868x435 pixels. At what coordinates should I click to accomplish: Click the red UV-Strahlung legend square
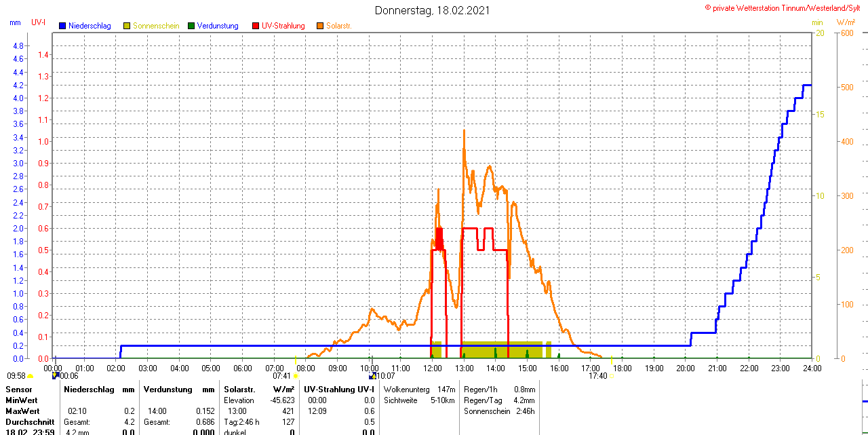coord(256,26)
